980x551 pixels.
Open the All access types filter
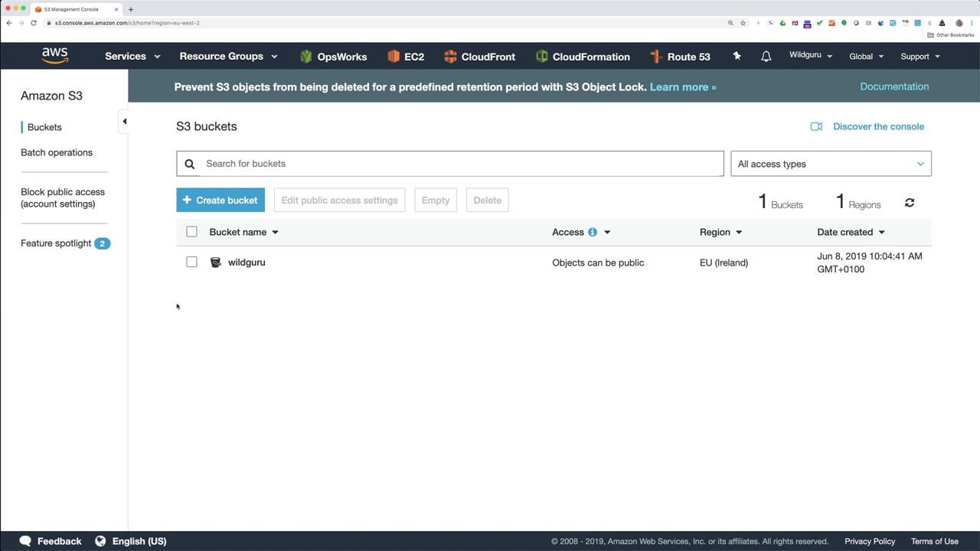(831, 164)
